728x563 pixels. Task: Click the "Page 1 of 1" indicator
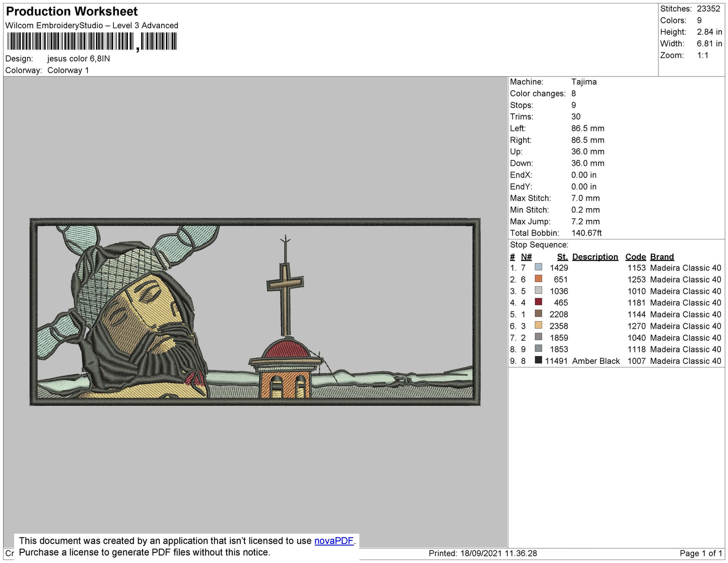(x=701, y=553)
